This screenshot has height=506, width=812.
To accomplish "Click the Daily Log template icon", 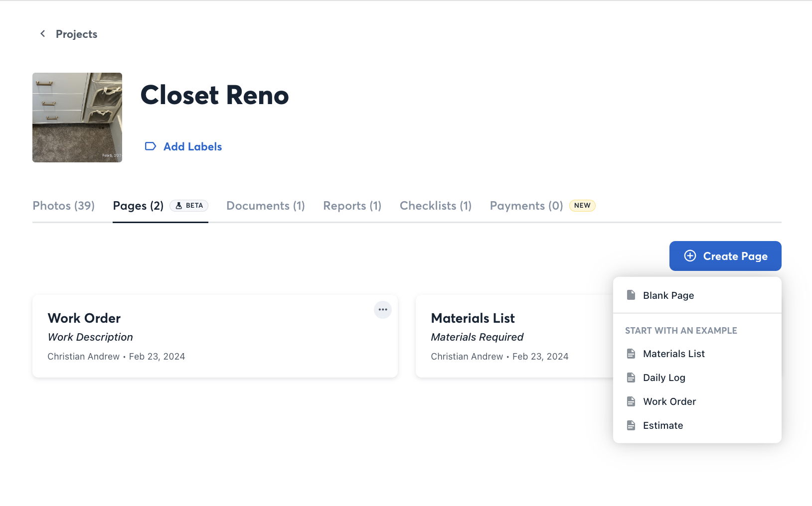I will click(631, 378).
